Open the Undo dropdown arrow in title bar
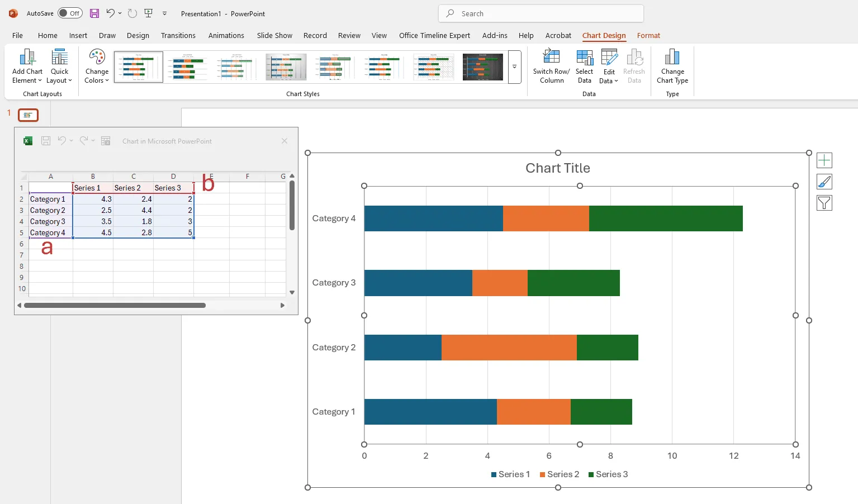The height and width of the screenshot is (504, 858). (120, 13)
